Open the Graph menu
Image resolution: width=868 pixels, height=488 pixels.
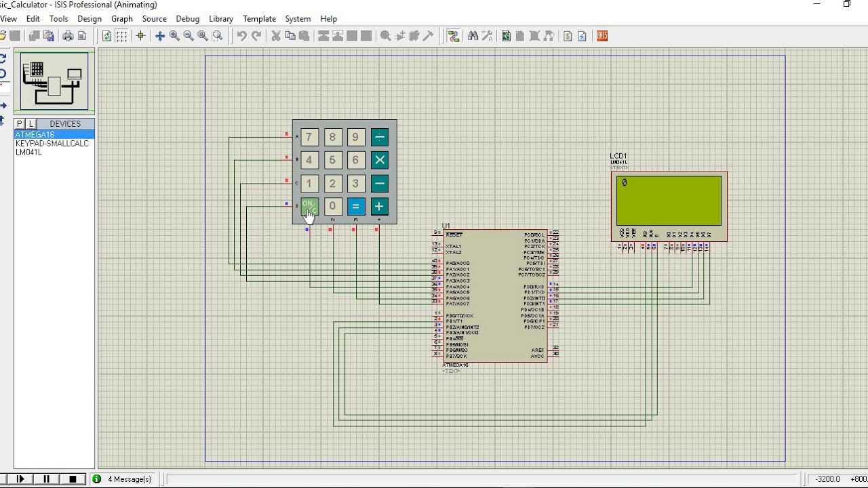coord(122,19)
